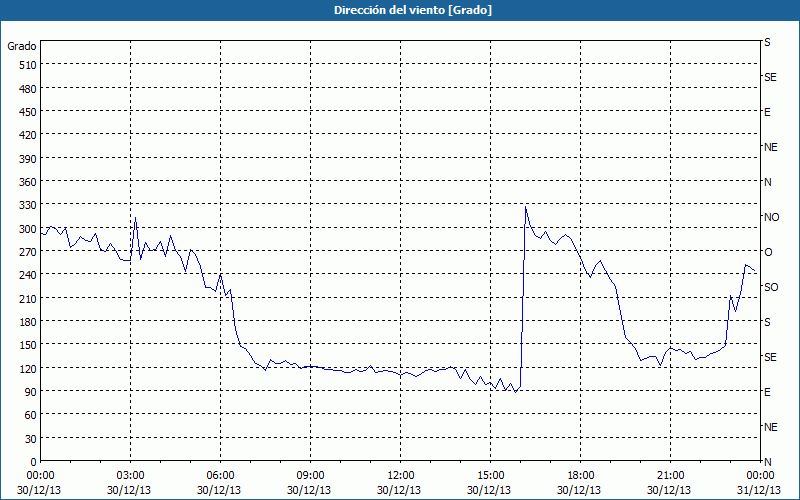Image resolution: width=800 pixels, height=500 pixels.
Task: Click the 15:00 time axis label
Action: [x=490, y=476]
